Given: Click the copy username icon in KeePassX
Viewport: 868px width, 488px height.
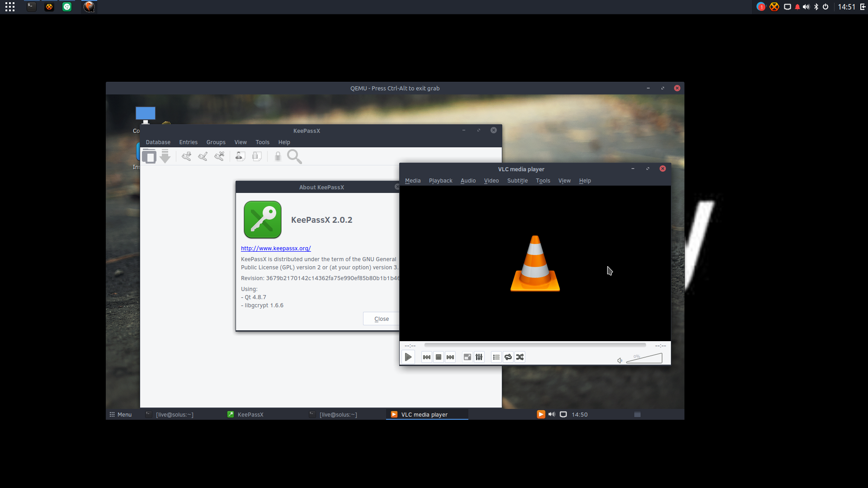Looking at the screenshot, I should [240, 156].
